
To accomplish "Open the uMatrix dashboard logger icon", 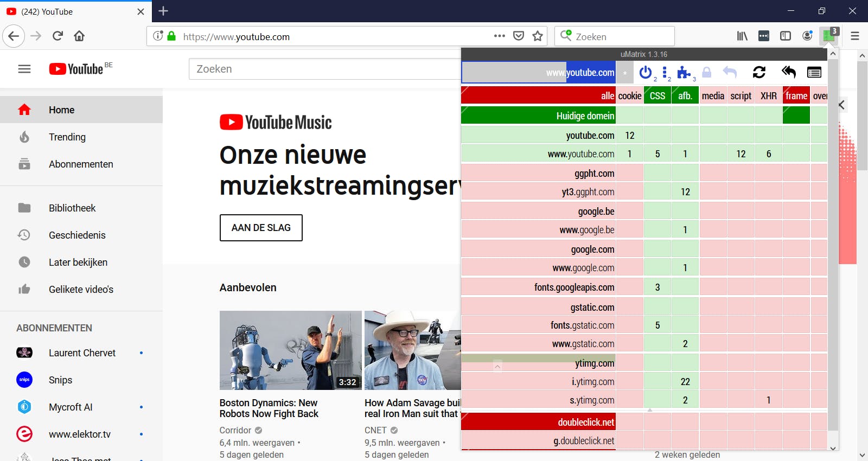I will [x=814, y=72].
